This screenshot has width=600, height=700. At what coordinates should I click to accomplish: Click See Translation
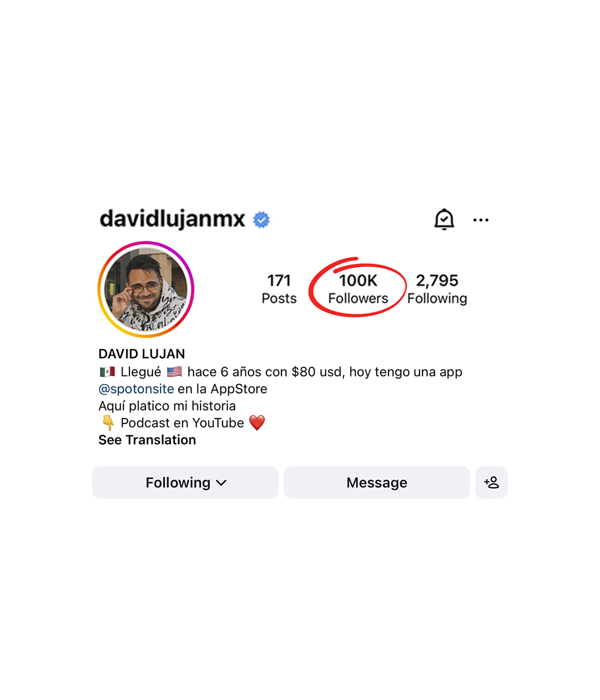(x=147, y=440)
